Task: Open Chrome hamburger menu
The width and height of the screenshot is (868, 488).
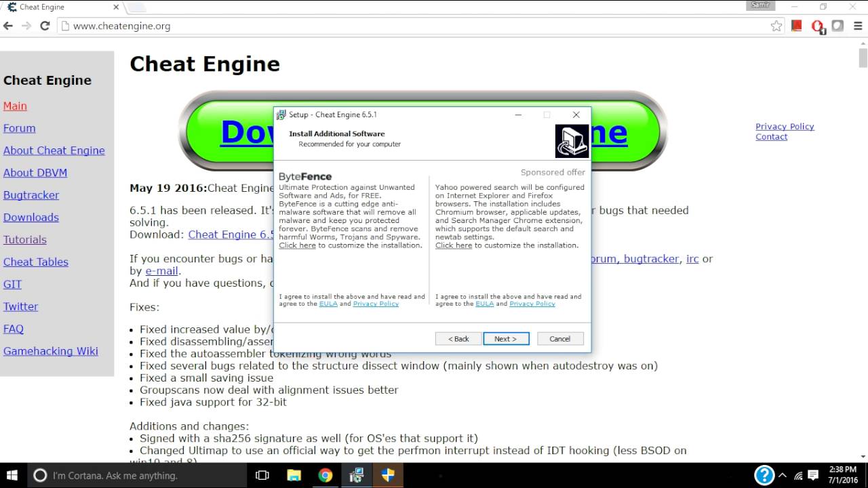Action: [856, 26]
